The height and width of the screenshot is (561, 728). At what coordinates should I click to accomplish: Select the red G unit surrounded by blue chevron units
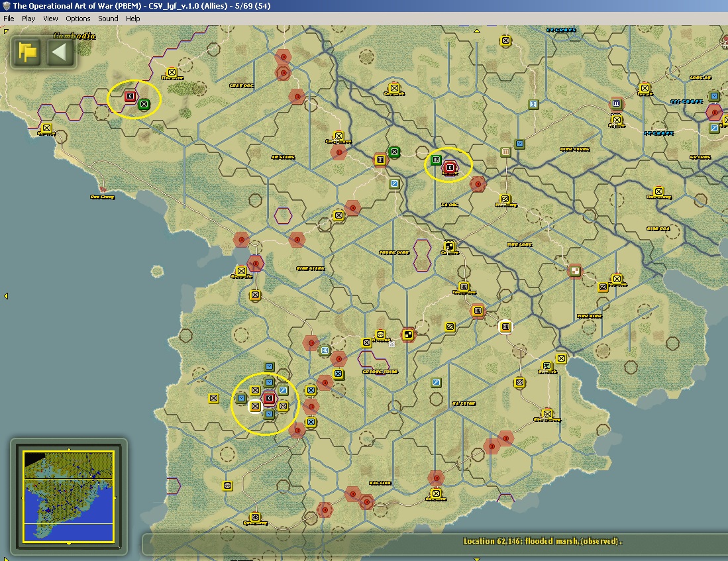(x=269, y=398)
